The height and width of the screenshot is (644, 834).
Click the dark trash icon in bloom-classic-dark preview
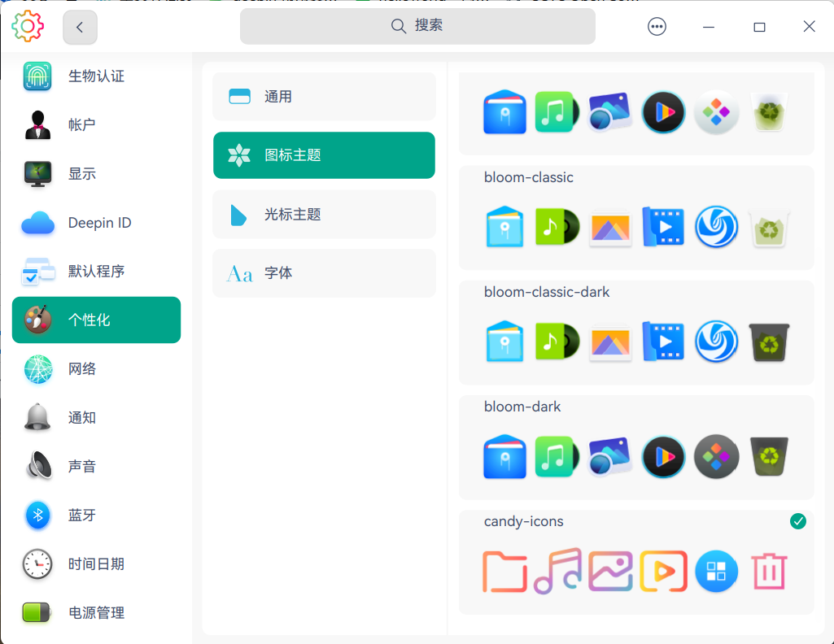[769, 342]
